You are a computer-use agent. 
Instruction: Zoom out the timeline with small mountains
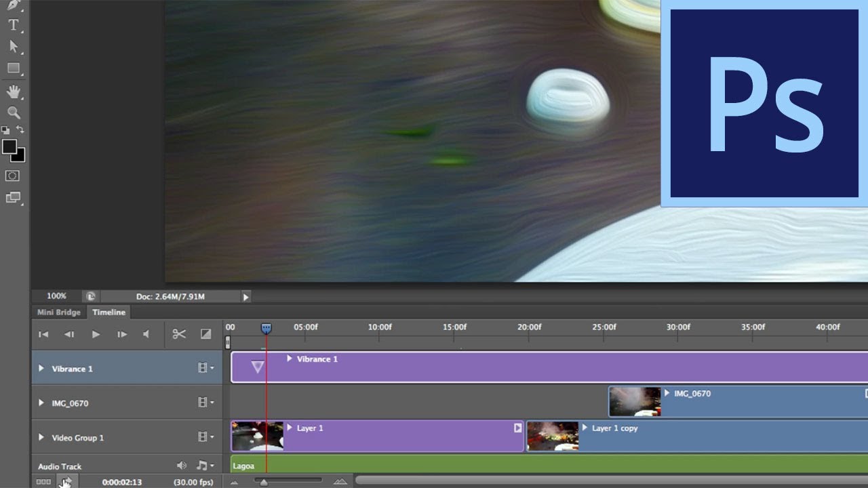click(235, 482)
